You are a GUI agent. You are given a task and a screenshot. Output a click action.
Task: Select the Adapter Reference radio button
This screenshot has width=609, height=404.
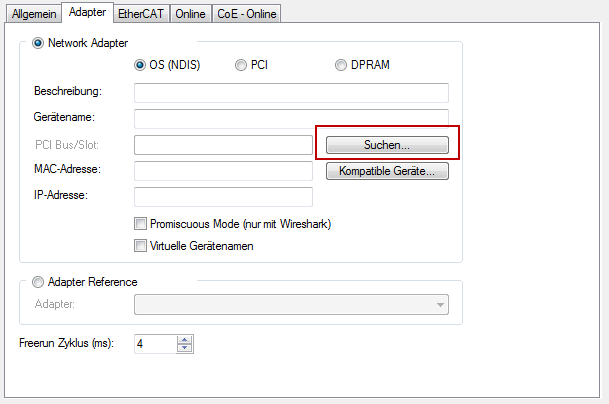(39, 282)
